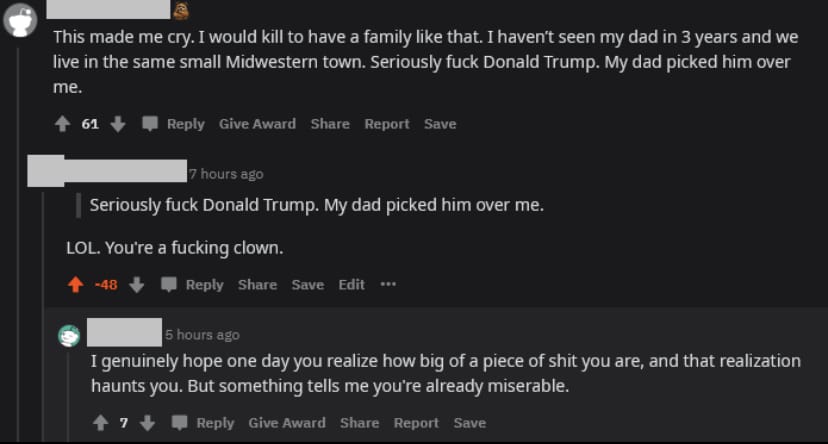Screen dimensions: 828x444
Task: Edit the 'You're a fucking clown' comment
Action: 351,285
